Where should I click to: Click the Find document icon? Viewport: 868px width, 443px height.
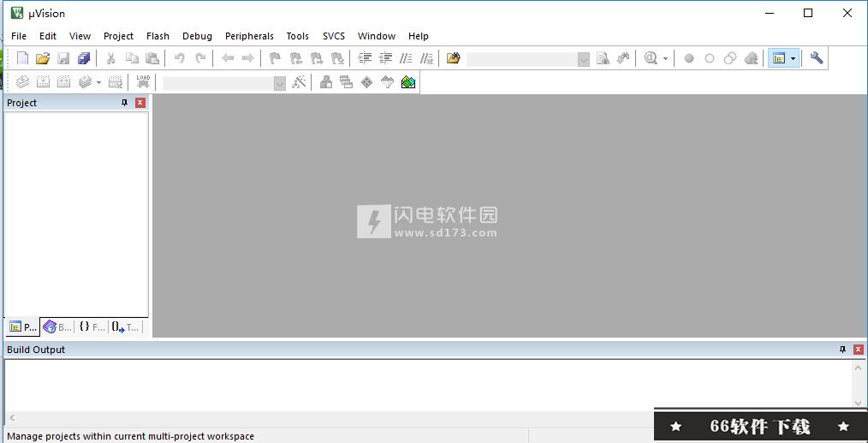coord(603,57)
